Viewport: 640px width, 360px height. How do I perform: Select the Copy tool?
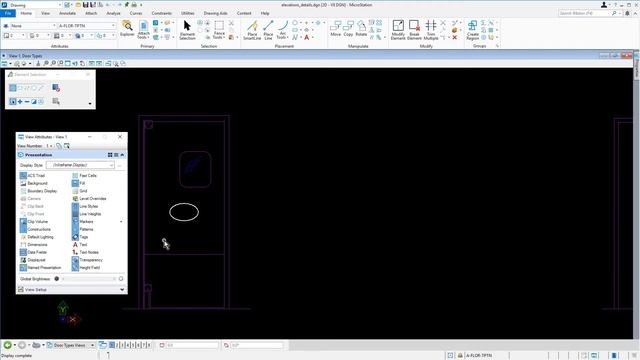348,29
